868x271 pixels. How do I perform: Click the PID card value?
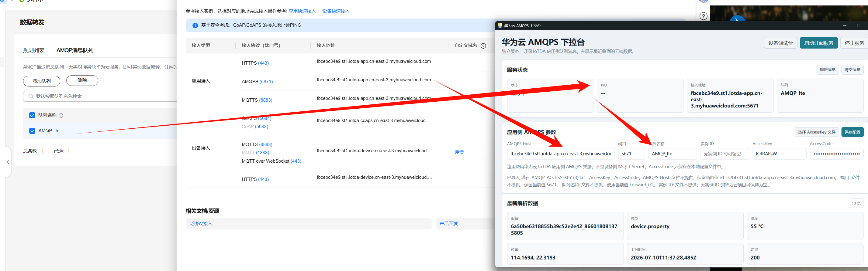[x=603, y=93]
